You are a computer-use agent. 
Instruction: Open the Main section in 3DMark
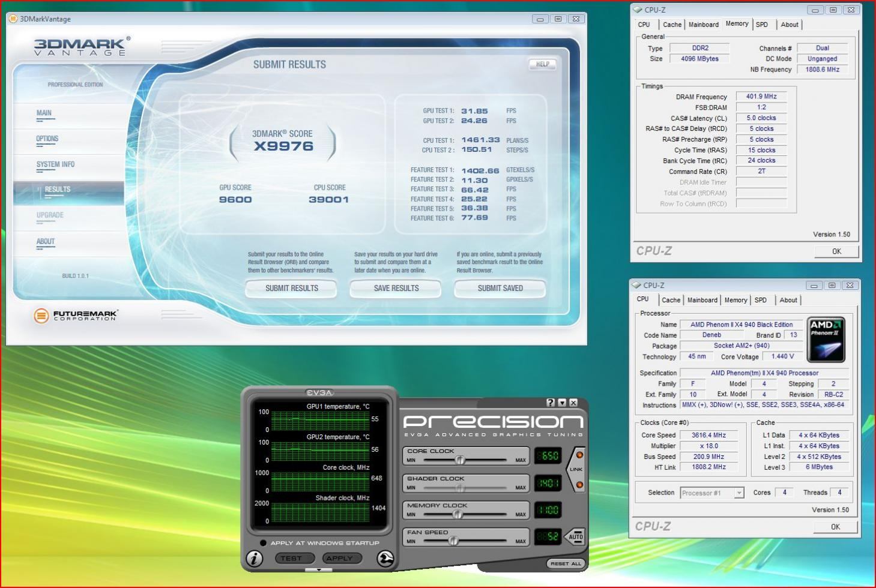click(x=44, y=113)
